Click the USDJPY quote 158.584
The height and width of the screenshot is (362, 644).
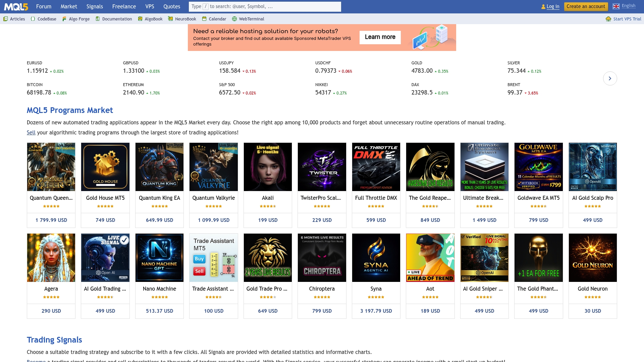point(230,71)
